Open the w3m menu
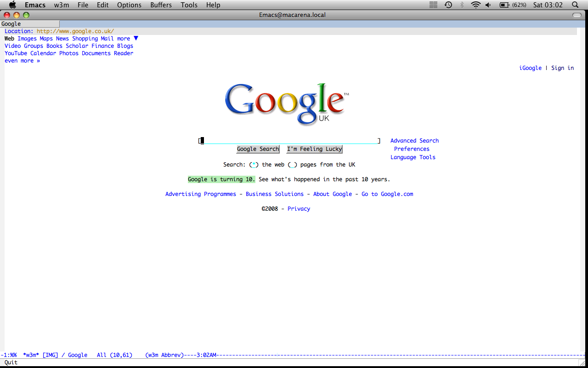Image resolution: width=588 pixels, height=368 pixels. [61, 5]
